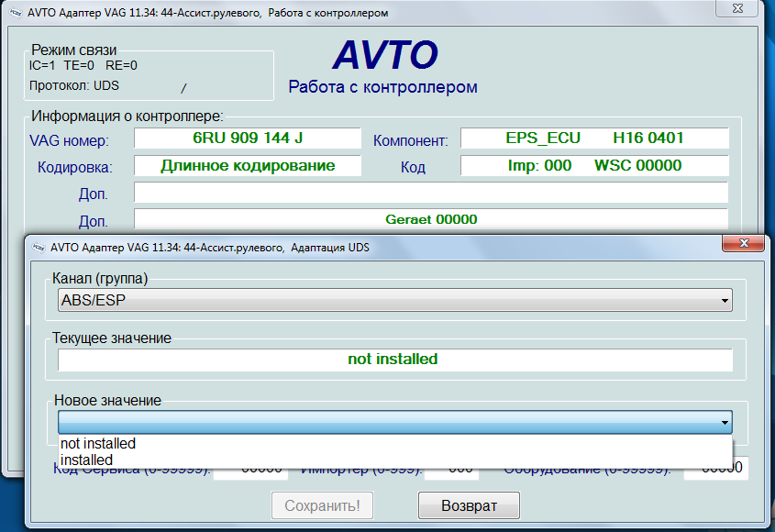
Task: Collapse the Новое значение dropdown via its arrow
Action: pos(725,422)
